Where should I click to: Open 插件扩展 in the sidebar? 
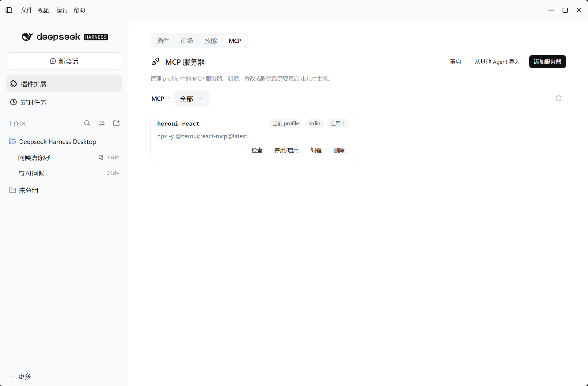pos(64,84)
